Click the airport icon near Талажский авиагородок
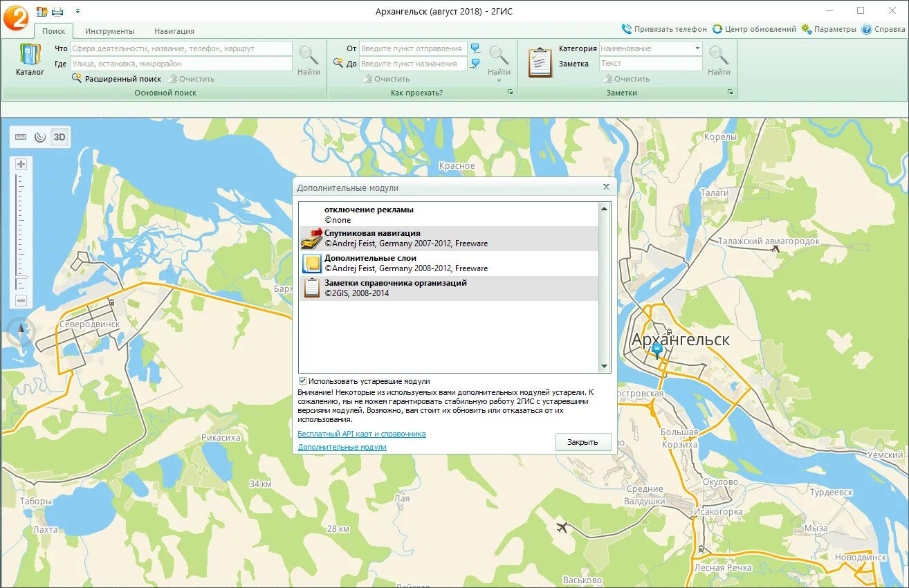This screenshot has height=588, width=909. click(x=775, y=248)
